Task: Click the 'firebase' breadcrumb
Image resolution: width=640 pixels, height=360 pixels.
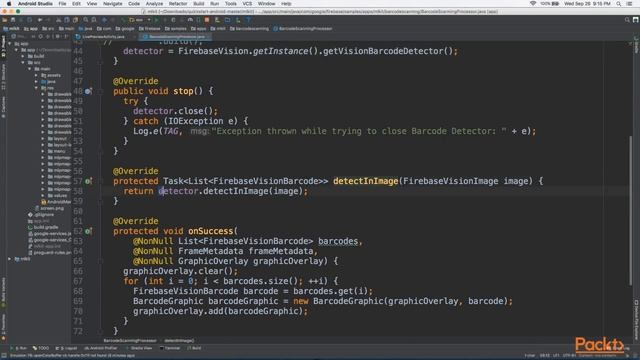Action: pos(150,29)
